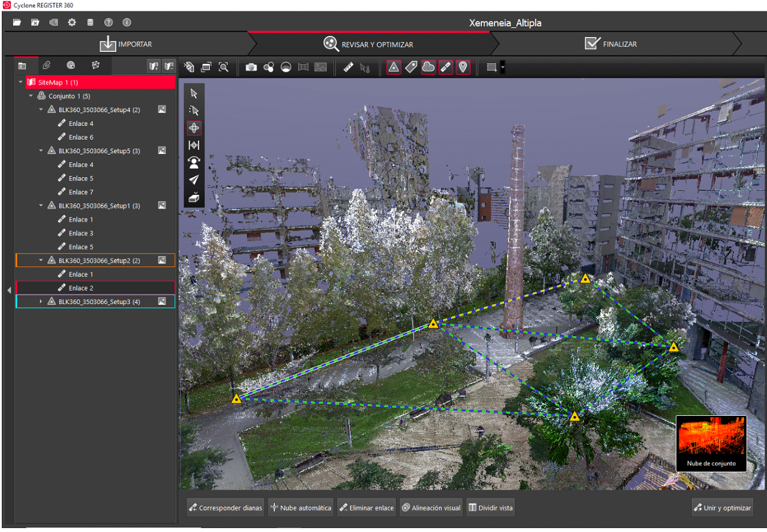The image size is (767, 532).
Task: Select the orbit navigation tool
Action: coord(194,128)
